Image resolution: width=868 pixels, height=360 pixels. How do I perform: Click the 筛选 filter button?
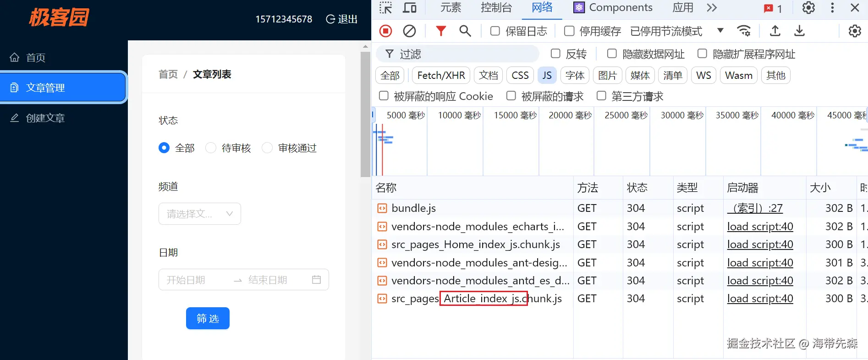coord(208,318)
